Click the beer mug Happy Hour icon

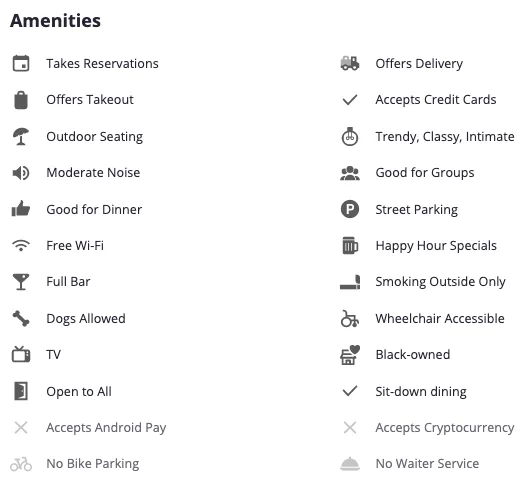point(350,246)
